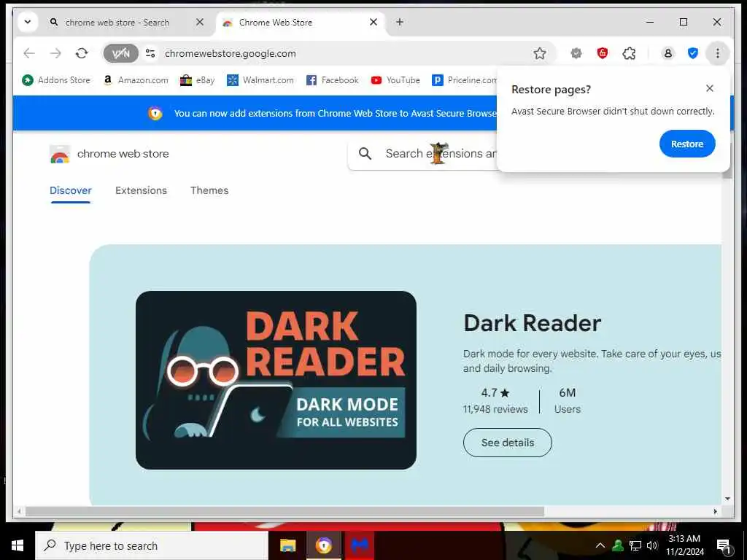Open the Addons Store bookmark
Screen dimensions: 747x560
(x=56, y=80)
